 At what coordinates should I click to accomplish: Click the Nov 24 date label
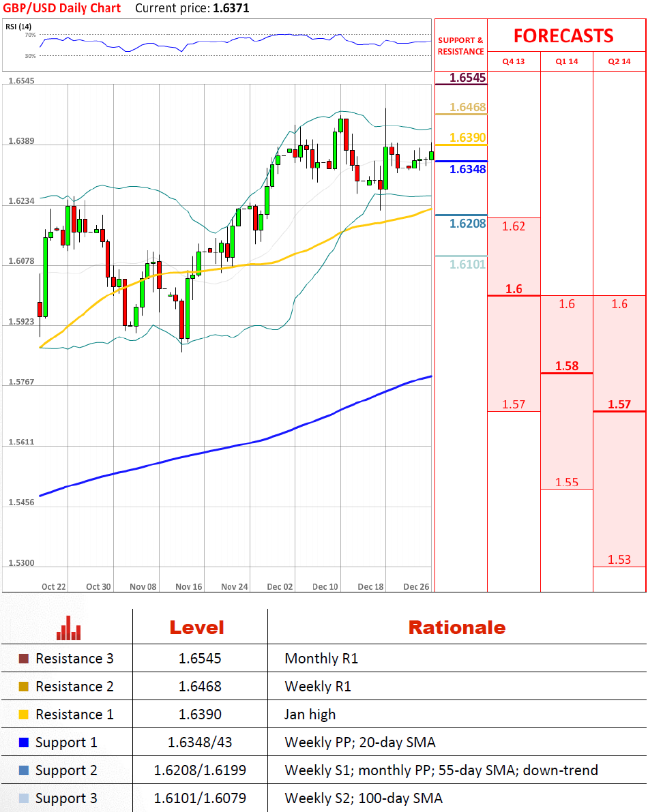(235, 587)
